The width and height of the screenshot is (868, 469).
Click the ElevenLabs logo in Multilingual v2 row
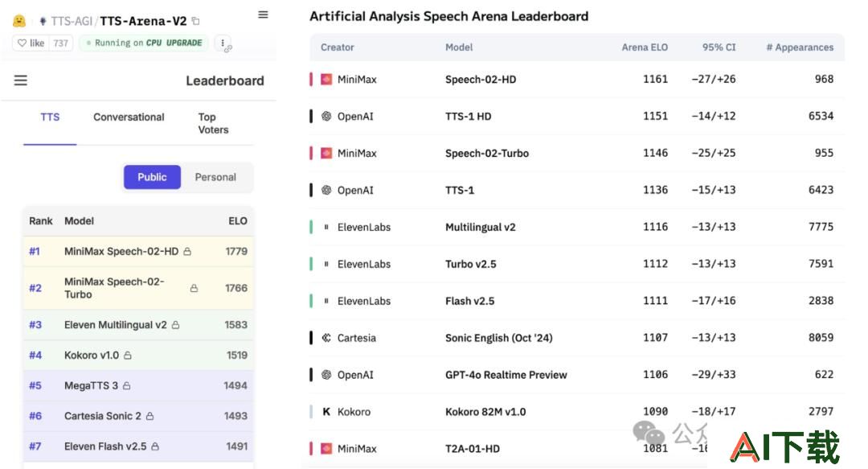pos(326,227)
